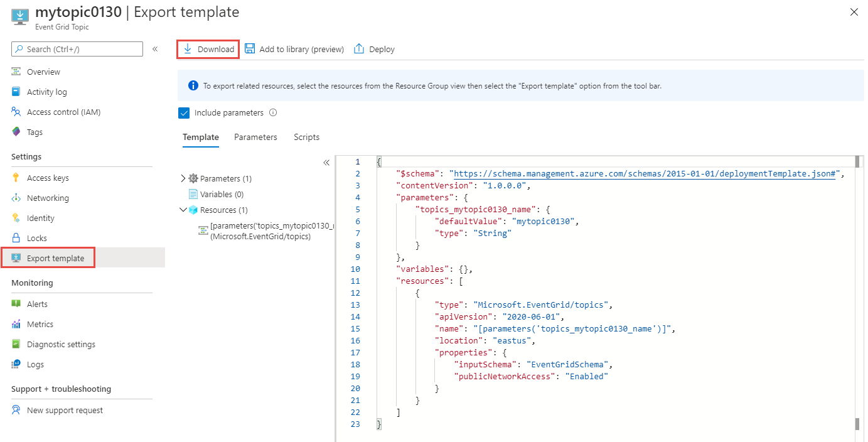
Task: Click the Networking icon in the sidebar
Action: tap(16, 198)
